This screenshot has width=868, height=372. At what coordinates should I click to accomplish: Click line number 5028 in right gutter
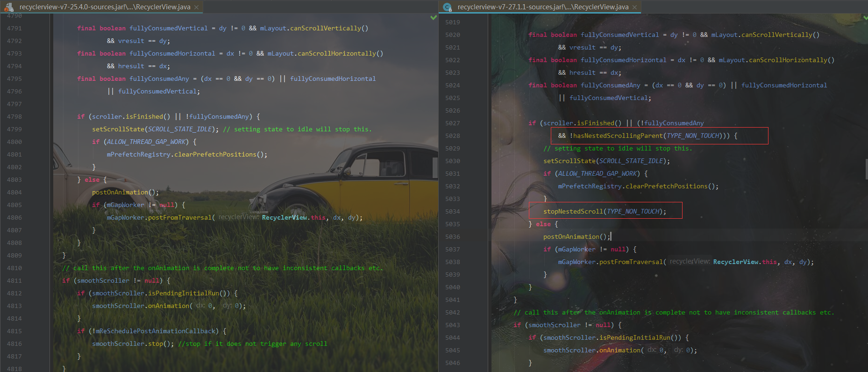point(452,136)
